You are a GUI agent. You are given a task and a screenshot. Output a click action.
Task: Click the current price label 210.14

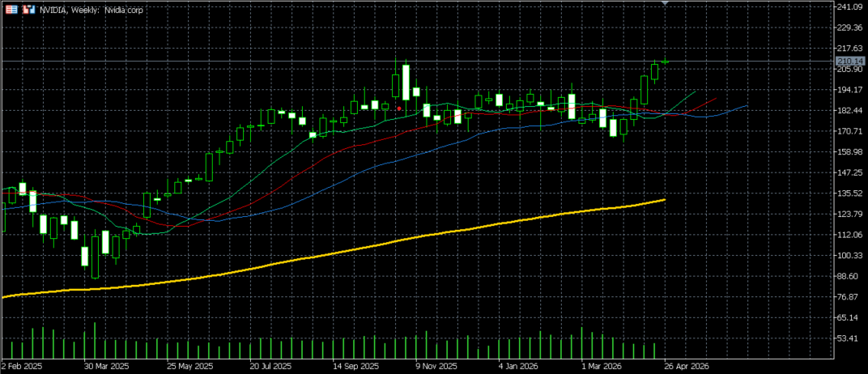click(851, 61)
